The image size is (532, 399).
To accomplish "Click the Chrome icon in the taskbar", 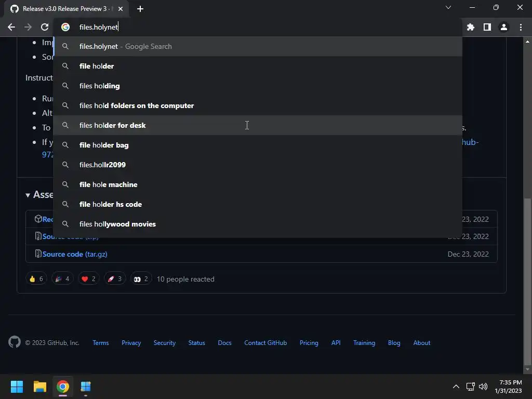I will point(63,387).
